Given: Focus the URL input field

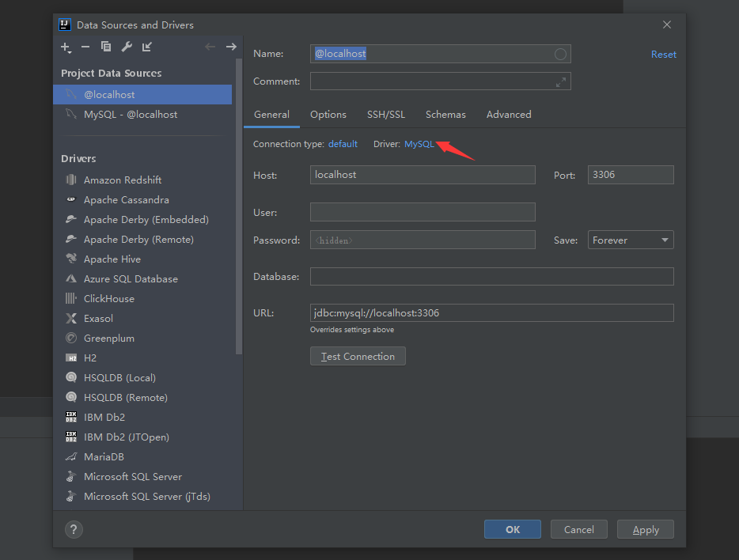Looking at the screenshot, I should click(491, 312).
